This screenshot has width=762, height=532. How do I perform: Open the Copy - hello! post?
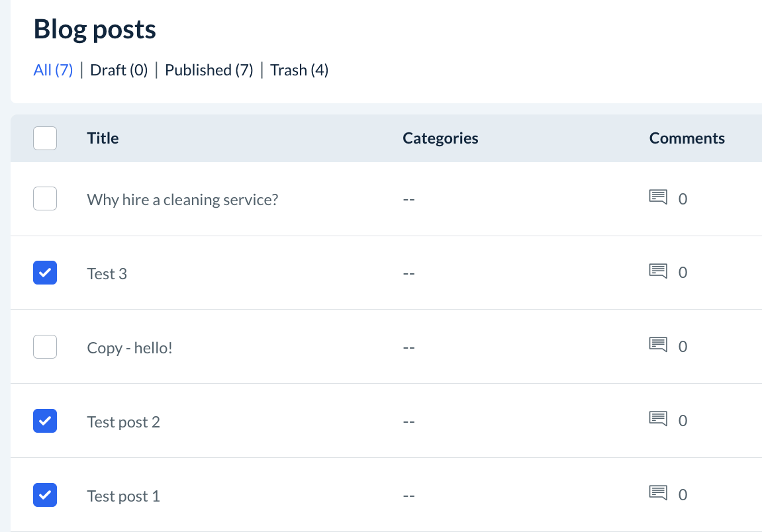click(x=129, y=347)
